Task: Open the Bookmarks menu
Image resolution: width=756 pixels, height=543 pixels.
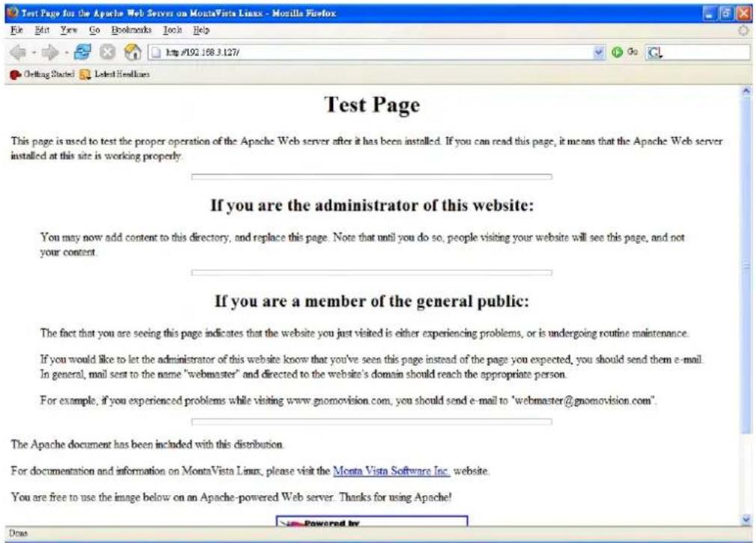Action: (x=131, y=30)
